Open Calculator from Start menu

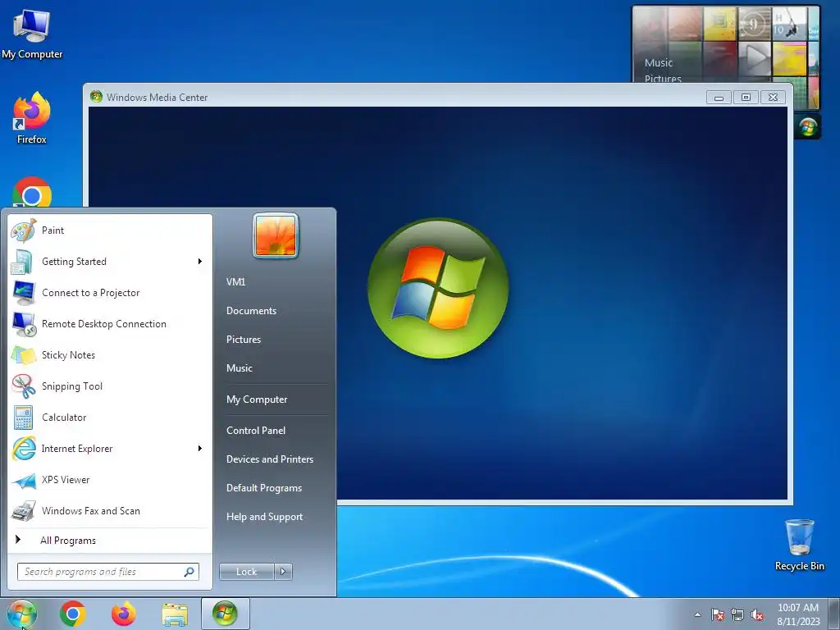tap(110, 418)
